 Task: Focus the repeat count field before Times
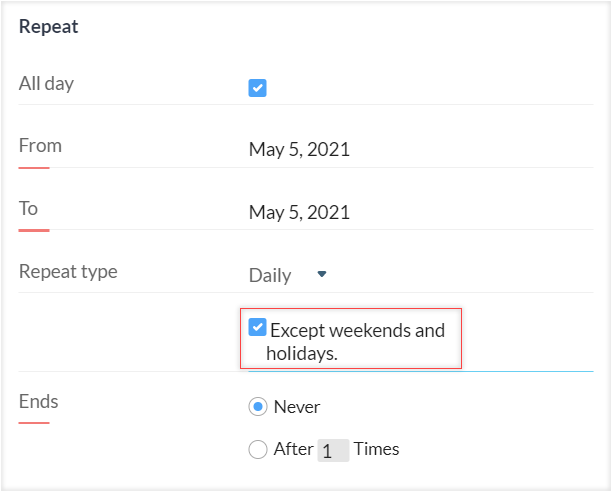pyautogui.click(x=332, y=450)
